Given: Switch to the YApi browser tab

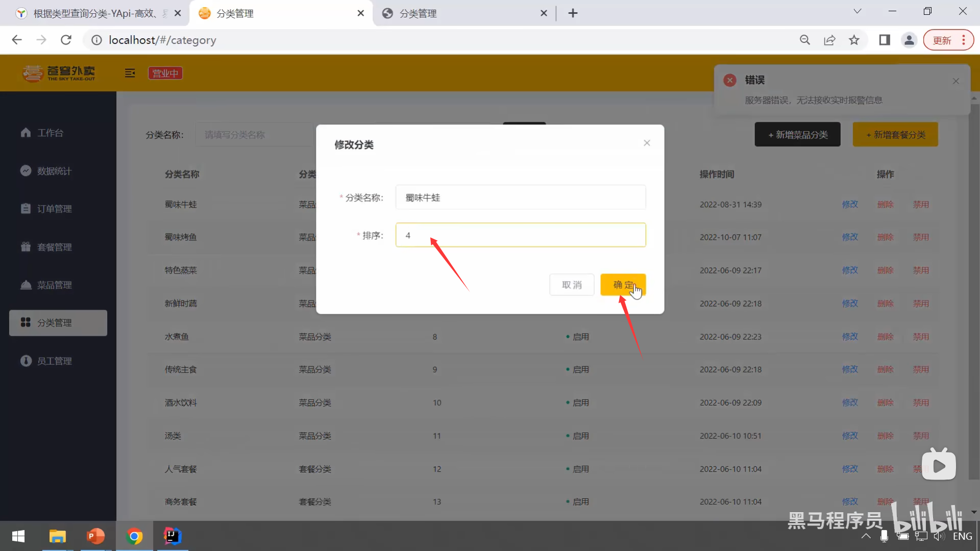Looking at the screenshot, I should tap(92, 13).
